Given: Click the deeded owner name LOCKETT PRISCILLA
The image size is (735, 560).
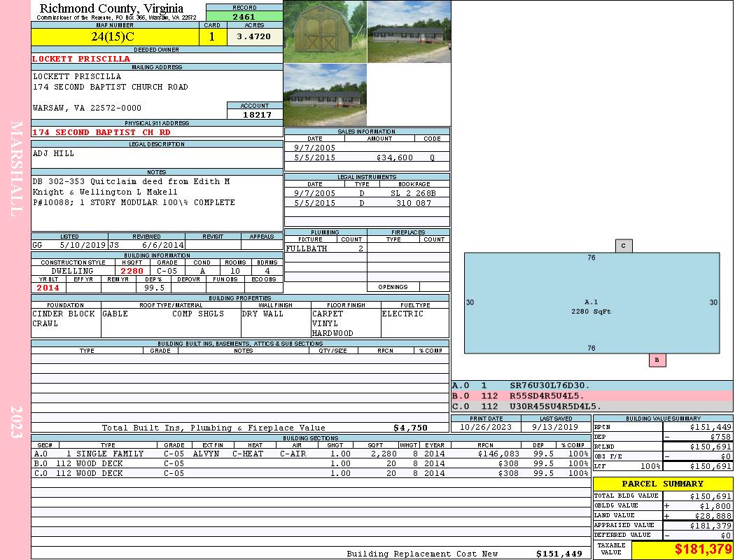Looking at the screenshot, I should point(81,59).
